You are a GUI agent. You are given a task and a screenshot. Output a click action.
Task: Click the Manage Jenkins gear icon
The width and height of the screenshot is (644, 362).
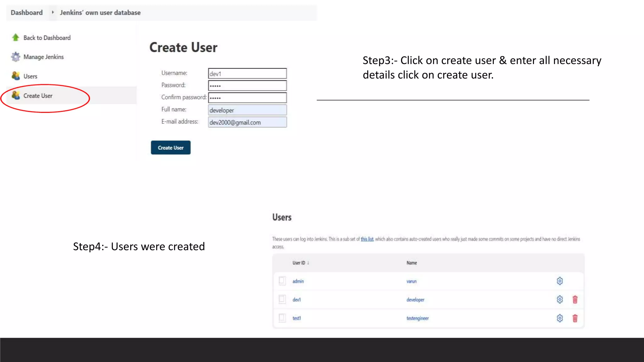point(15,57)
